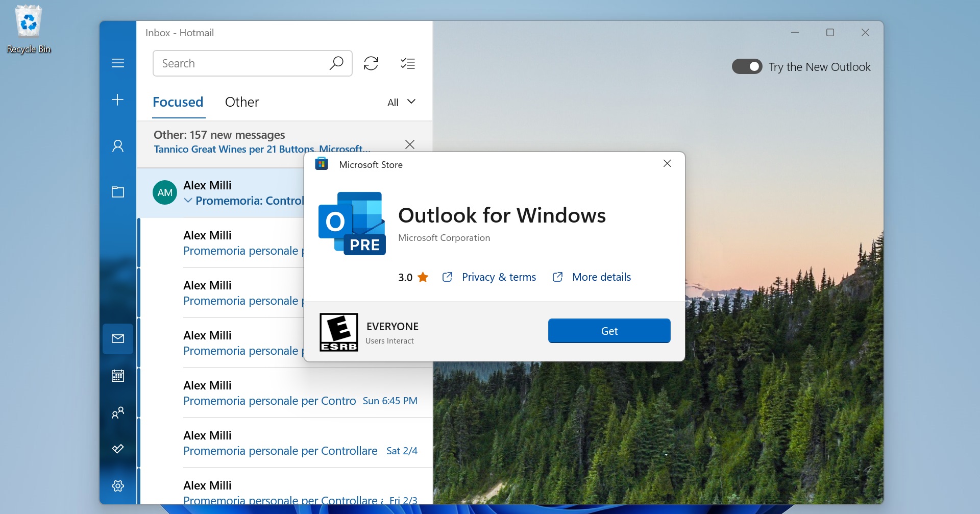Sync the inbox with refresh icon
The width and height of the screenshot is (980, 514).
click(371, 63)
